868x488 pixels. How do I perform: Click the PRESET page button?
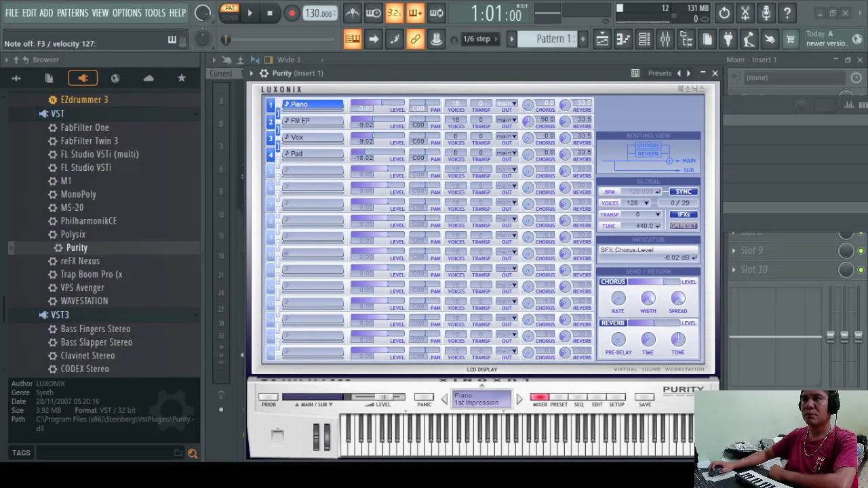click(559, 397)
